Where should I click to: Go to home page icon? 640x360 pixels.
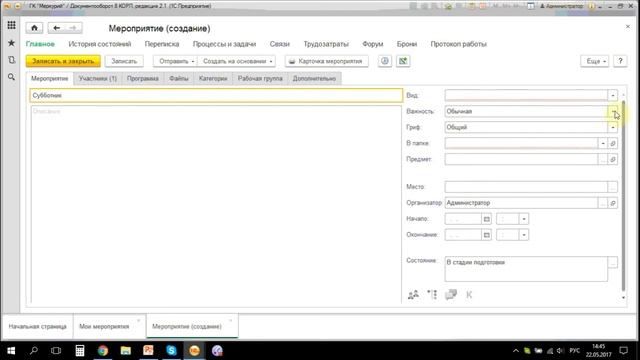click(x=34, y=28)
